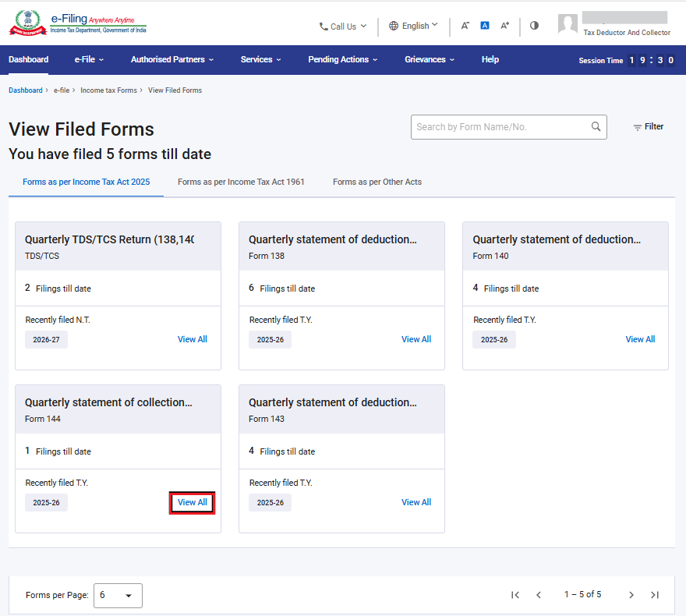Click the next page chevron
This screenshot has width=686, height=616.
point(631,595)
